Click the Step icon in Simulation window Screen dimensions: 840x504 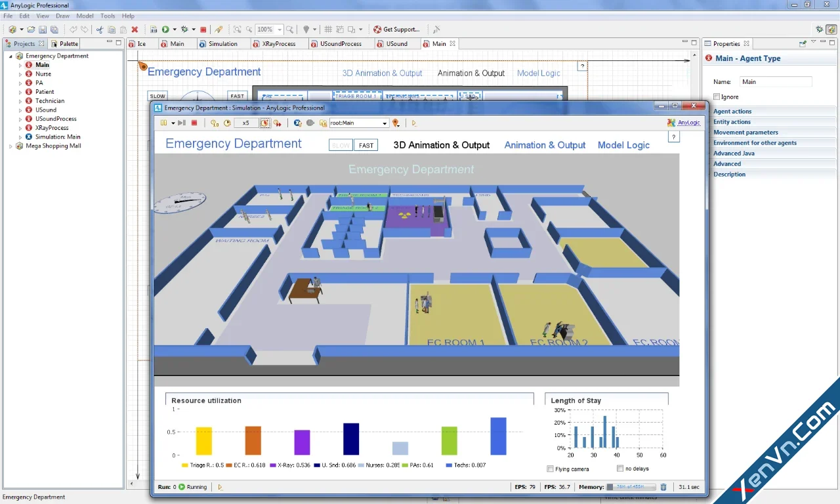[182, 123]
